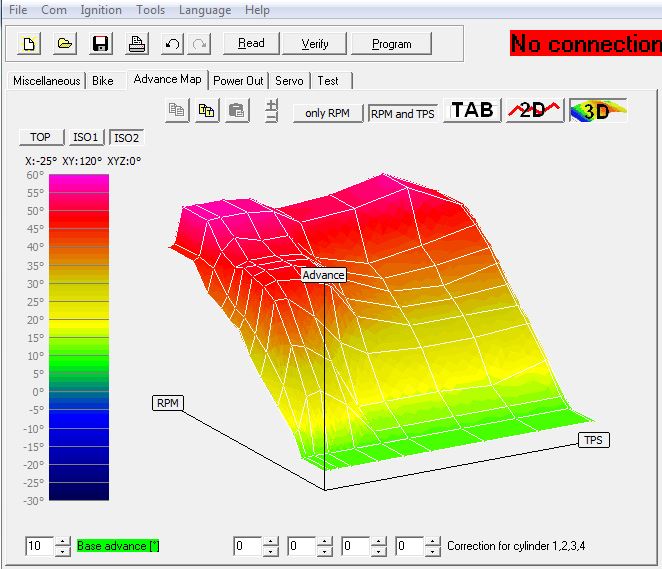This screenshot has width=662, height=569.
Task: Print with the printer icon
Action: coord(136,43)
